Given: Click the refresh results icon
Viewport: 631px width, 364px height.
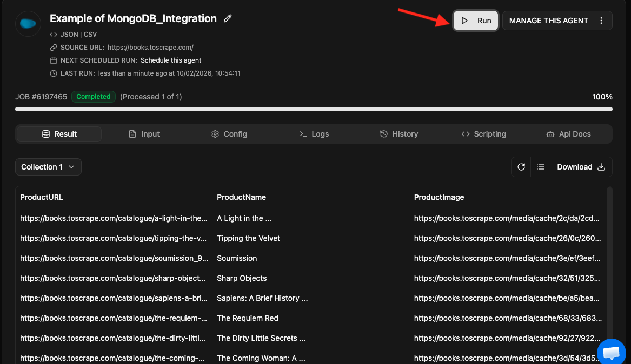Looking at the screenshot, I should pos(521,167).
